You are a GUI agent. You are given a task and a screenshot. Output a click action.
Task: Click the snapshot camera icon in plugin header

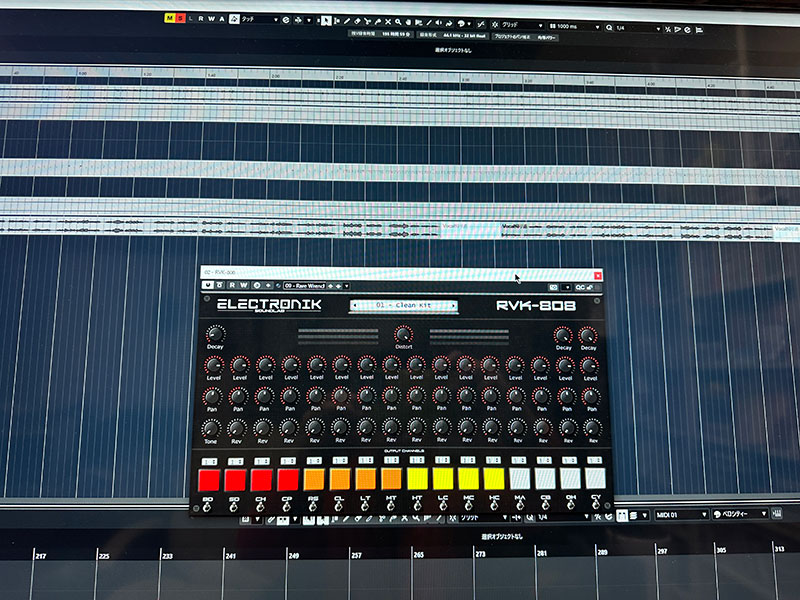tap(553, 287)
